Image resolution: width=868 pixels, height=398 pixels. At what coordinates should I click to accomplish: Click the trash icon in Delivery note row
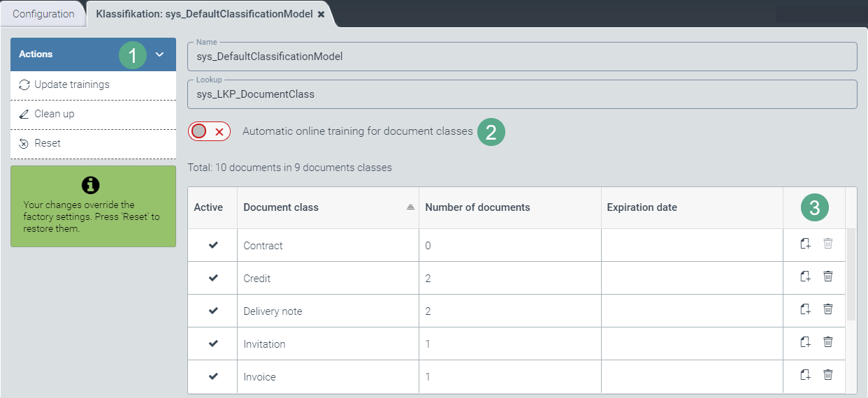click(x=828, y=309)
